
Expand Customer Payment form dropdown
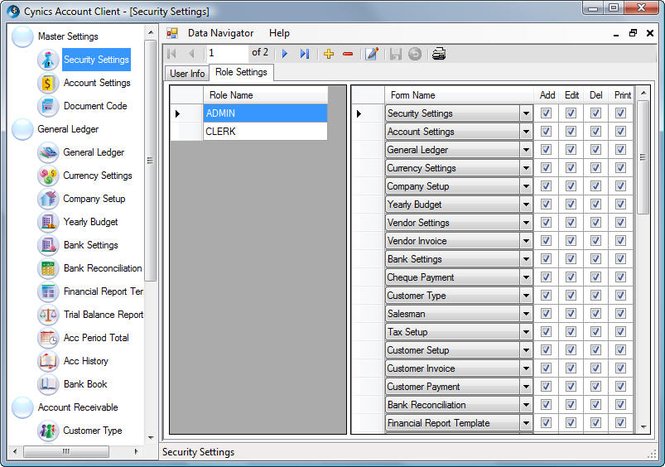click(526, 387)
